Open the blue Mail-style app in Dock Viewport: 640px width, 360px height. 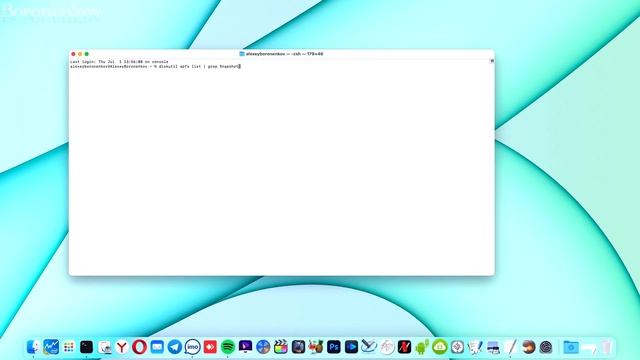coord(157,347)
